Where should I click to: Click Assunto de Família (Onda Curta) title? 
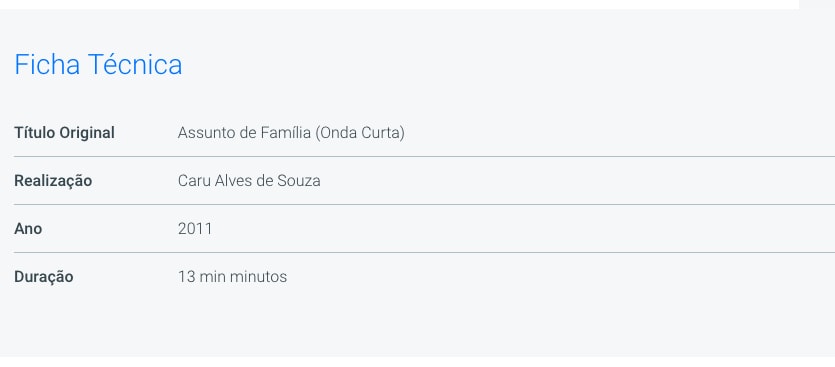tap(291, 133)
